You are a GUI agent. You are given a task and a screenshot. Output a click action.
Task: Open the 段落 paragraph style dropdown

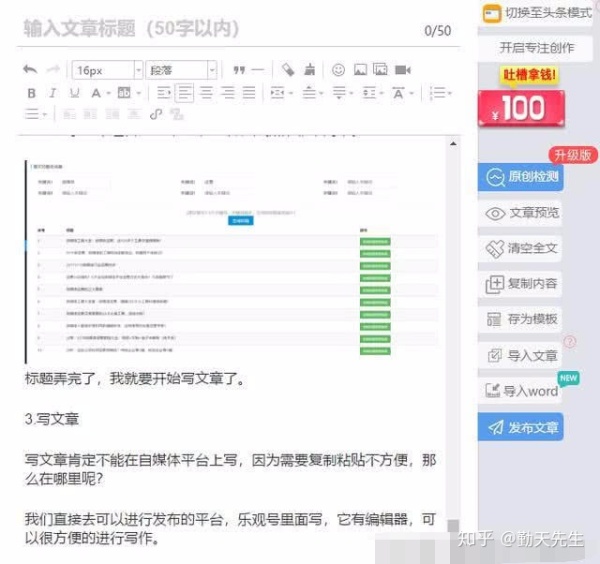pos(181,70)
